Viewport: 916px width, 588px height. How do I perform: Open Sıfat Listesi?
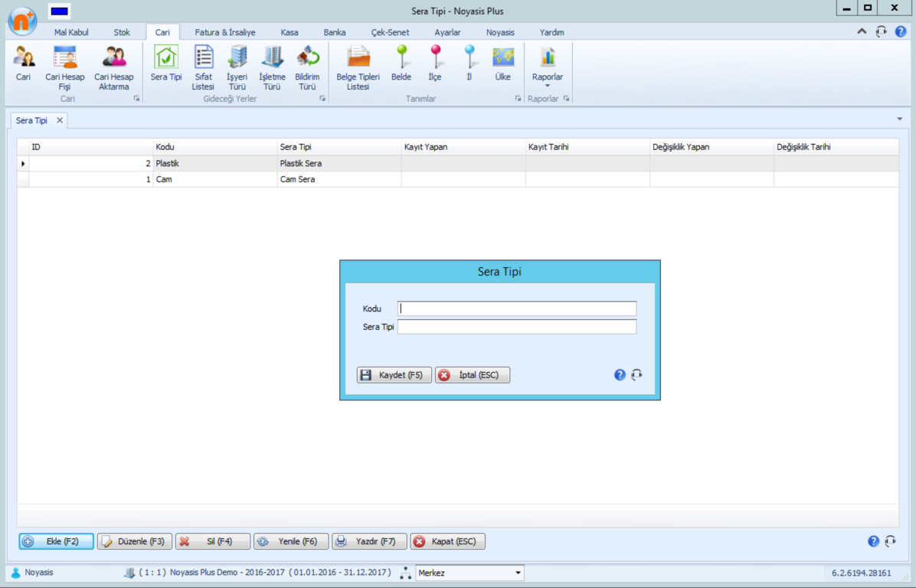pos(203,67)
